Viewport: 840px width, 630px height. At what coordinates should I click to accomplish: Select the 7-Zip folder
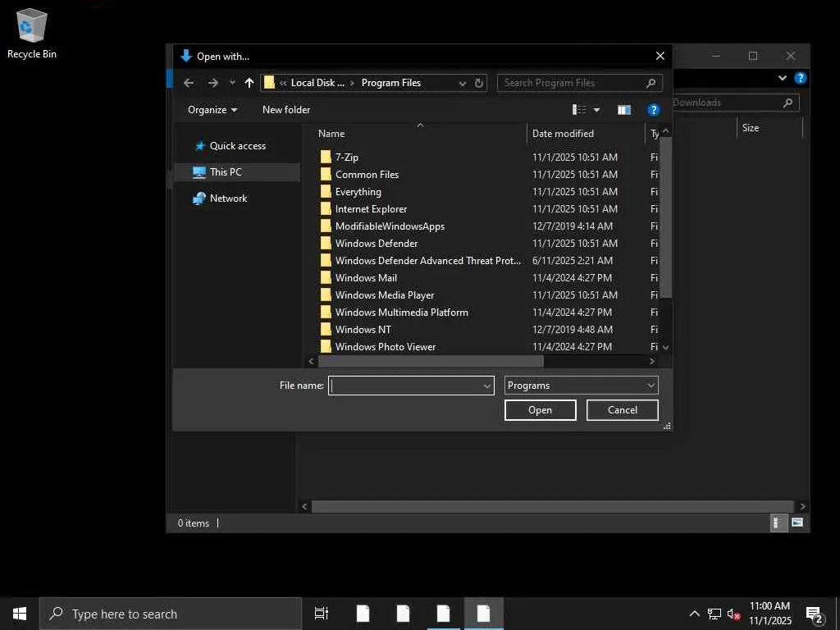346,157
